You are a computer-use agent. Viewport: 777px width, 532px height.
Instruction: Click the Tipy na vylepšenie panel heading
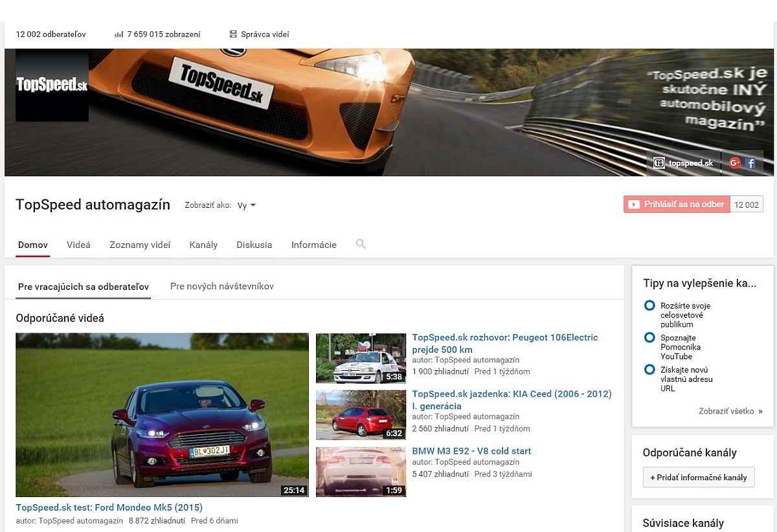(x=699, y=283)
